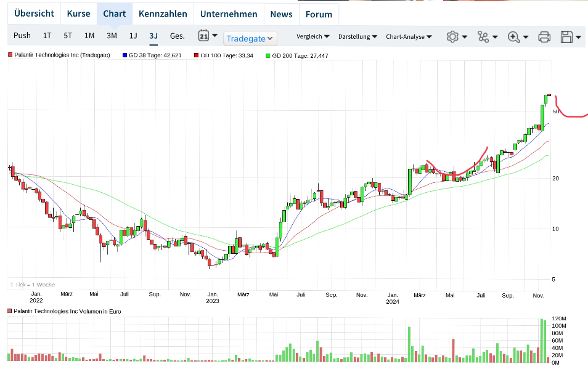Expand arrow beside the save icon
This screenshot has height=369, width=588.
(x=578, y=37)
